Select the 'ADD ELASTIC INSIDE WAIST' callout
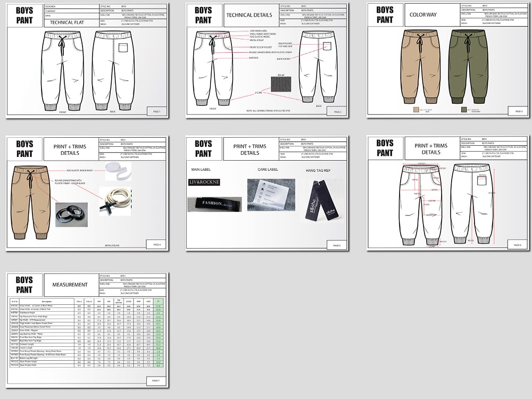The height and width of the screenshot is (399, 532). pyautogui.click(x=80, y=171)
